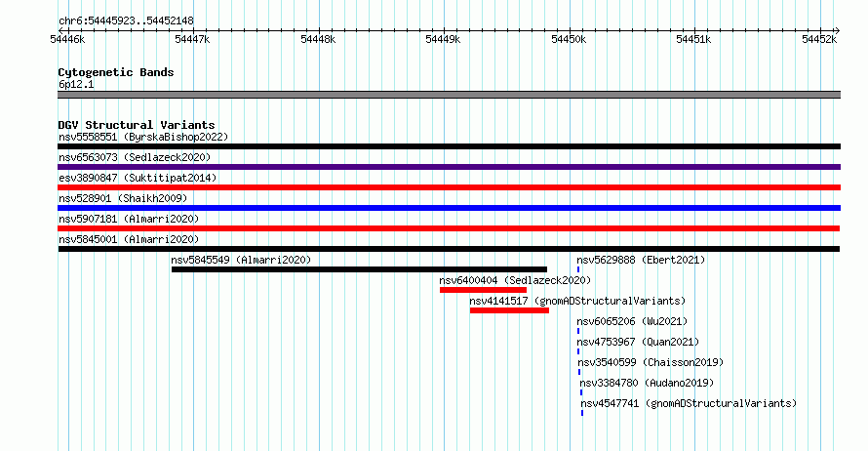Image resolution: width=868 pixels, height=451 pixels.
Task: Click the nsv5907181 (Almarri2020) label
Action: [x=129, y=219]
